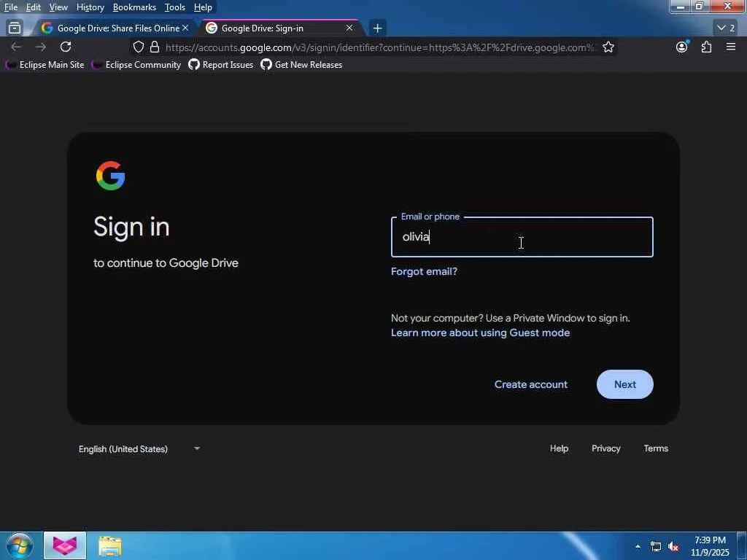Show hidden system tray icons
747x560 pixels.
[x=638, y=545]
